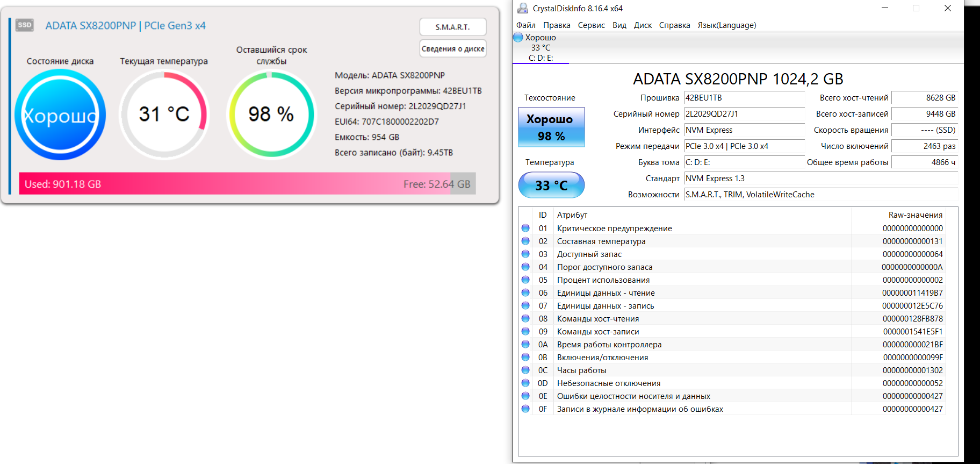Click the Серийный номер field 2L2029QD27J1
980x464 pixels.
pos(744,114)
